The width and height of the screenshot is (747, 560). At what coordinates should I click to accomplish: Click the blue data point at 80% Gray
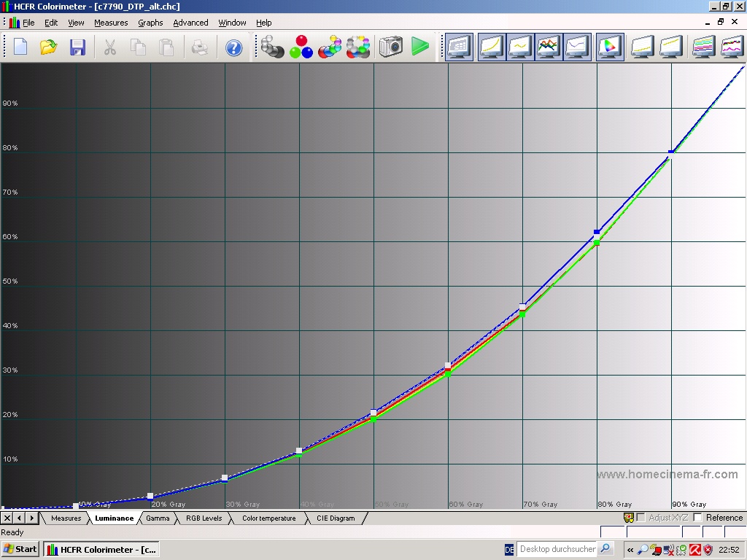597,232
